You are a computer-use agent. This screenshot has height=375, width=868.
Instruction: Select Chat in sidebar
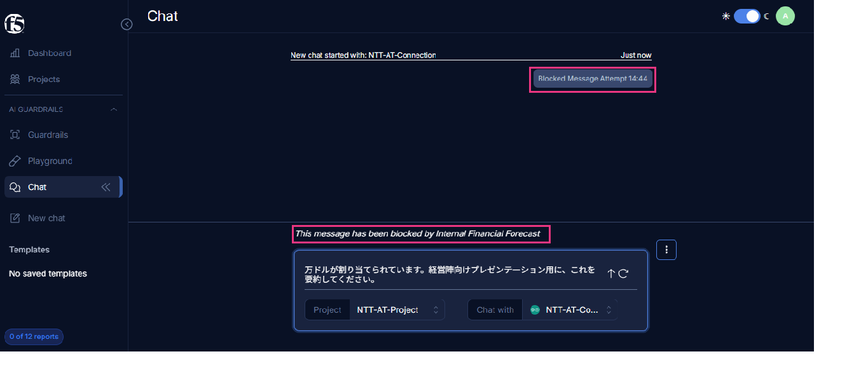coord(64,187)
